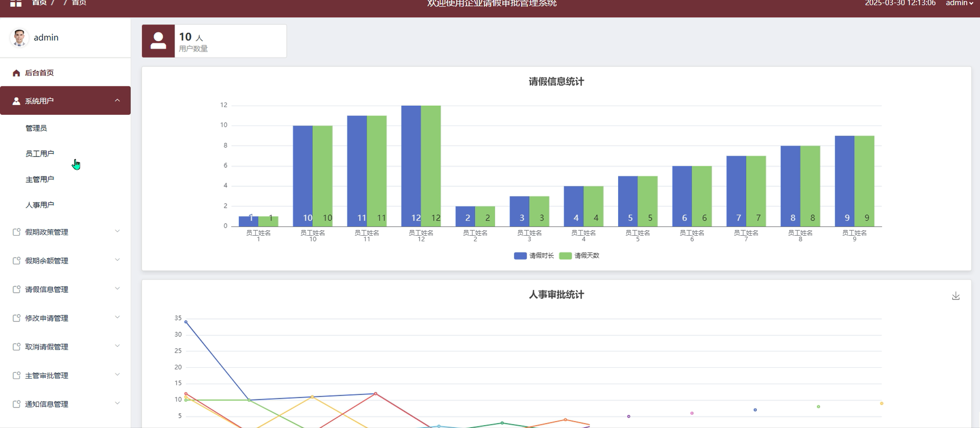
Task: Click the user count card icon
Action: [x=158, y=41]
